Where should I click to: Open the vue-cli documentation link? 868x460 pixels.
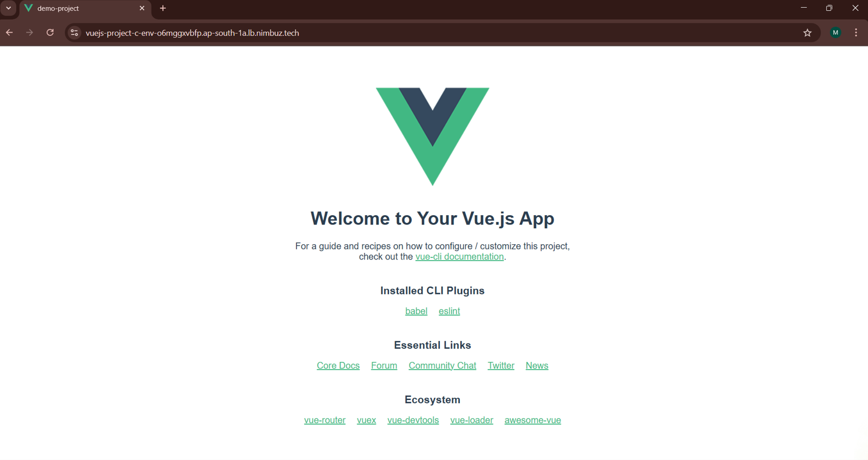459,257
